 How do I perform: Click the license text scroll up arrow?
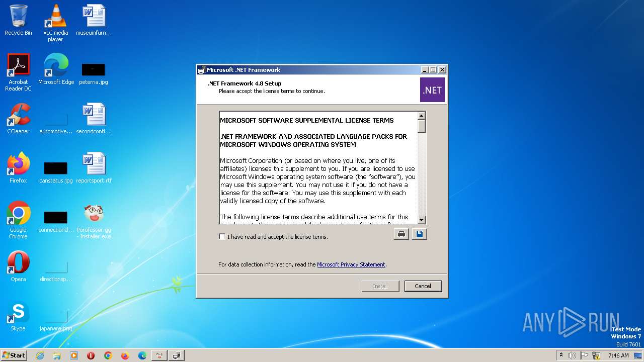point(422,116)
